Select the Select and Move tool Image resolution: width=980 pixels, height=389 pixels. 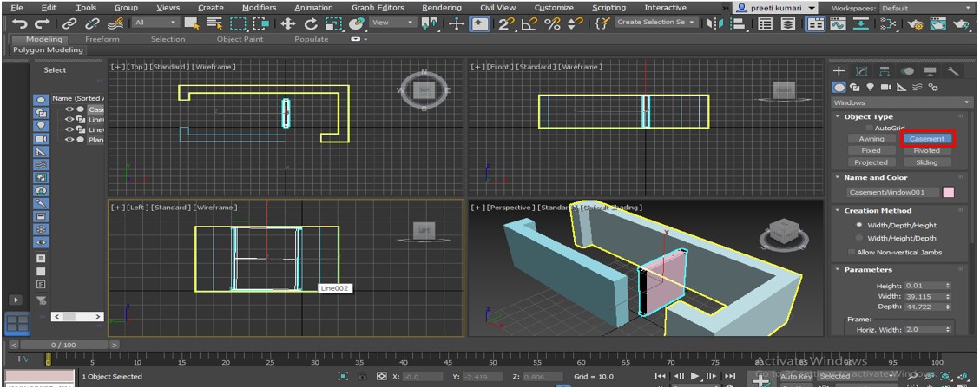tap(289, 23)
